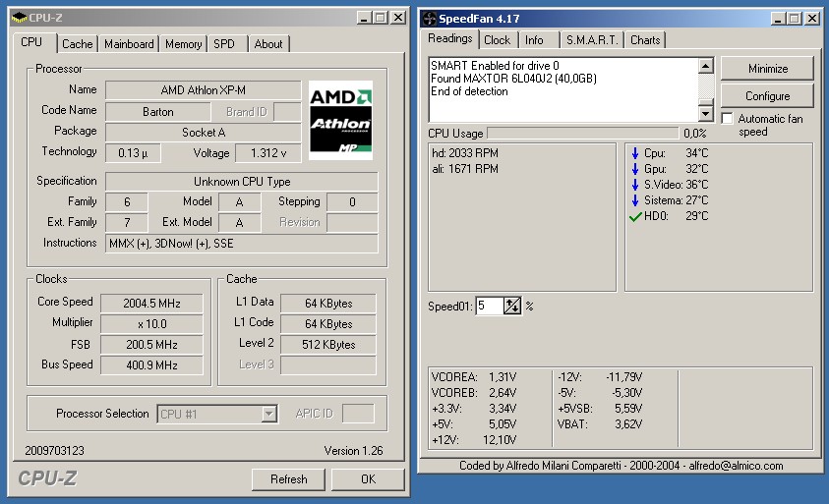Screen dimensions: 829x504
Task: Open the Memory tab in CPU-Z
Action: pyautogui.click(x=184, y=44)
